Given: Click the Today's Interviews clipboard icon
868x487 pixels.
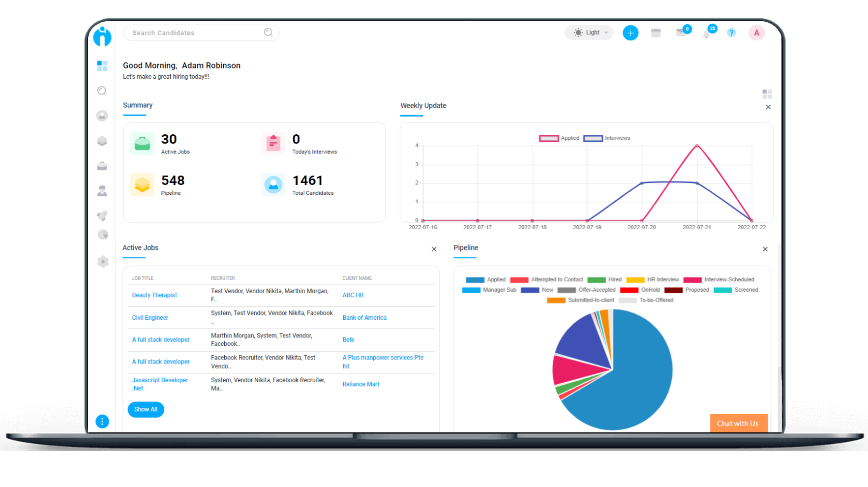Looking at the screenshot, I should click(x=273, y=143).
